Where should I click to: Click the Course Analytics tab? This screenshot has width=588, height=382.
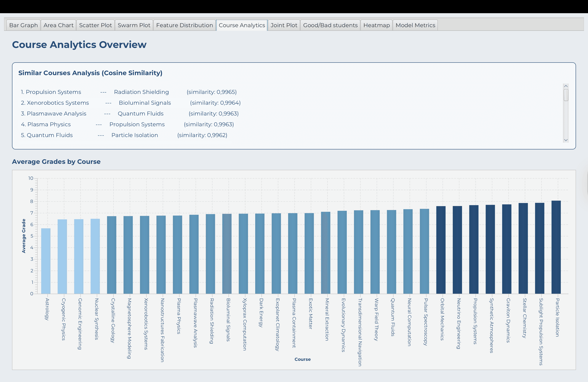(x=242, y=25)
